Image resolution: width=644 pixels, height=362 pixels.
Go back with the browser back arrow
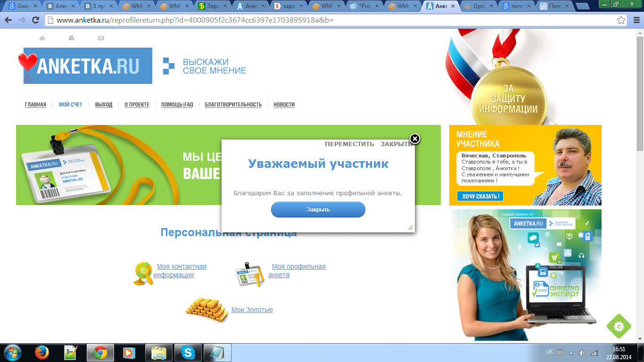click(x=8, y=20)
